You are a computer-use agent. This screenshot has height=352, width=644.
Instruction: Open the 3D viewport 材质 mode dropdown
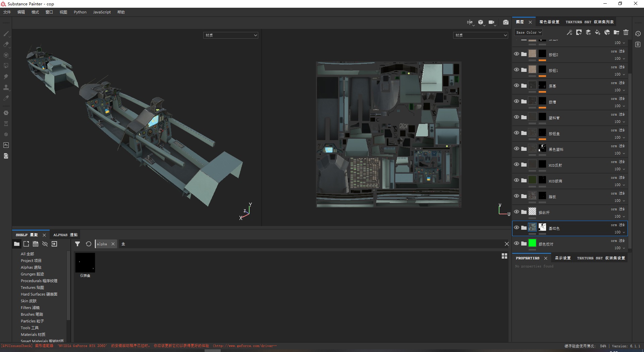pos(230,35)
